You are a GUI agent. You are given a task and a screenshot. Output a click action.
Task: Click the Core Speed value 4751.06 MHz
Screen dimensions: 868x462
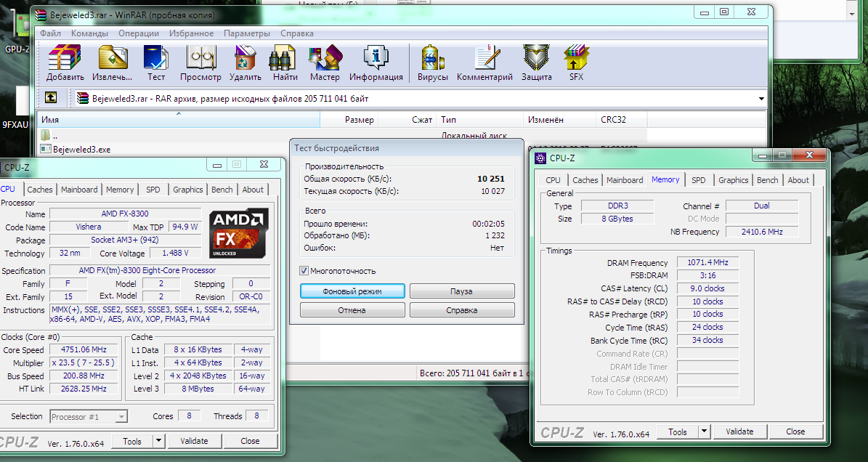point(84,349)
